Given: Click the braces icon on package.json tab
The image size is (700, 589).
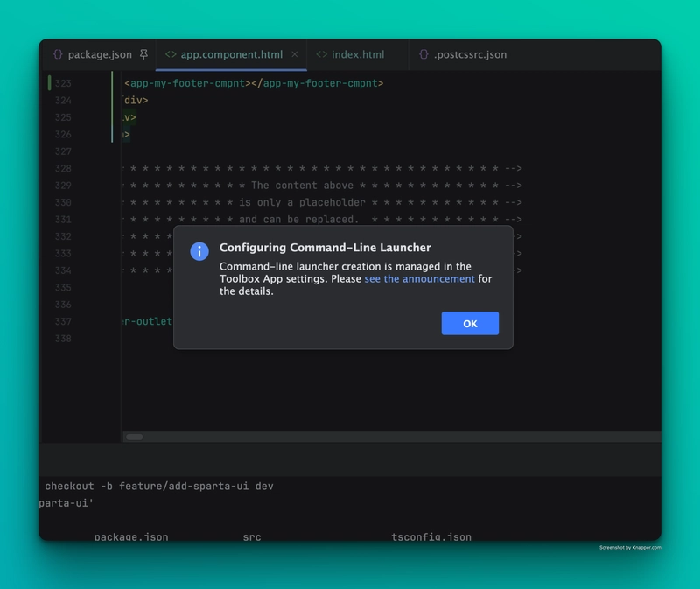Looking at the screenshot, I should pos(58,54).
